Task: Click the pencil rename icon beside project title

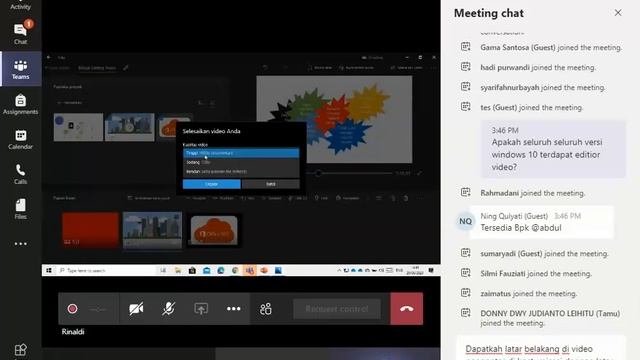Action: 126,68
